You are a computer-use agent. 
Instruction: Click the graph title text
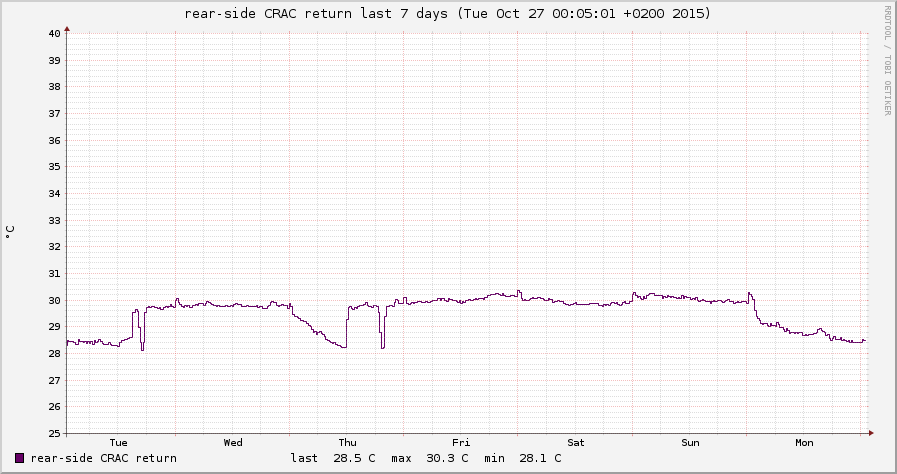[447, 13]
